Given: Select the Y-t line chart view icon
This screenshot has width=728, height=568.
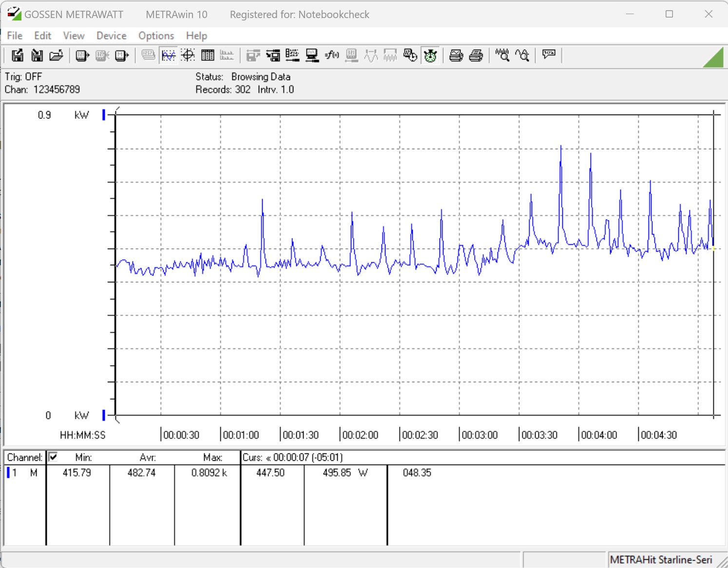Looking at the screenshot, I should [169, 56].
